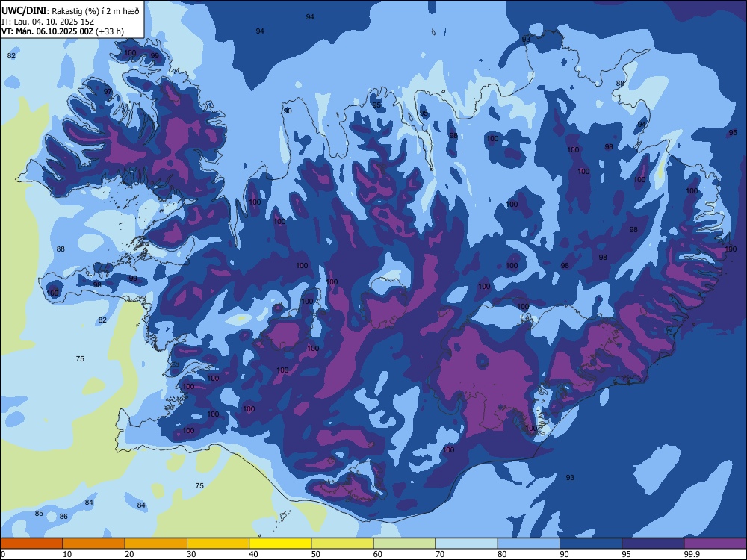Click the '50' legend scale label
The image size is (747, 560).
316,554
